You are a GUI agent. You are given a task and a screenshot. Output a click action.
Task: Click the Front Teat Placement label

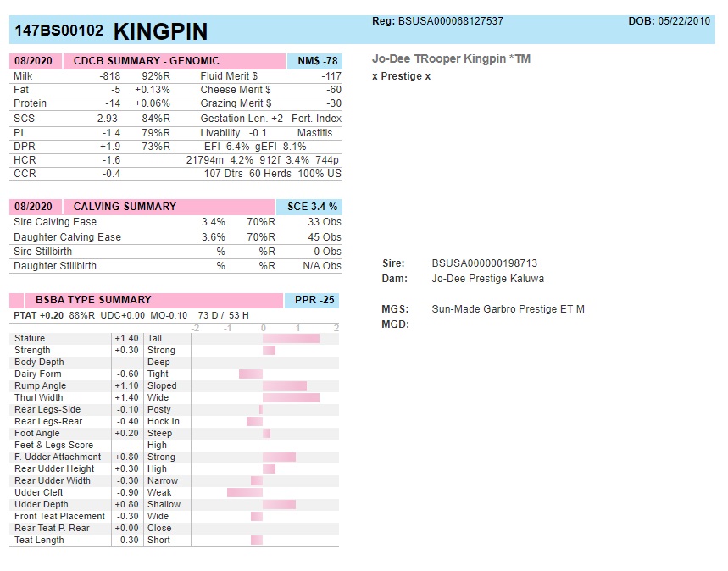tap(60, 516)
